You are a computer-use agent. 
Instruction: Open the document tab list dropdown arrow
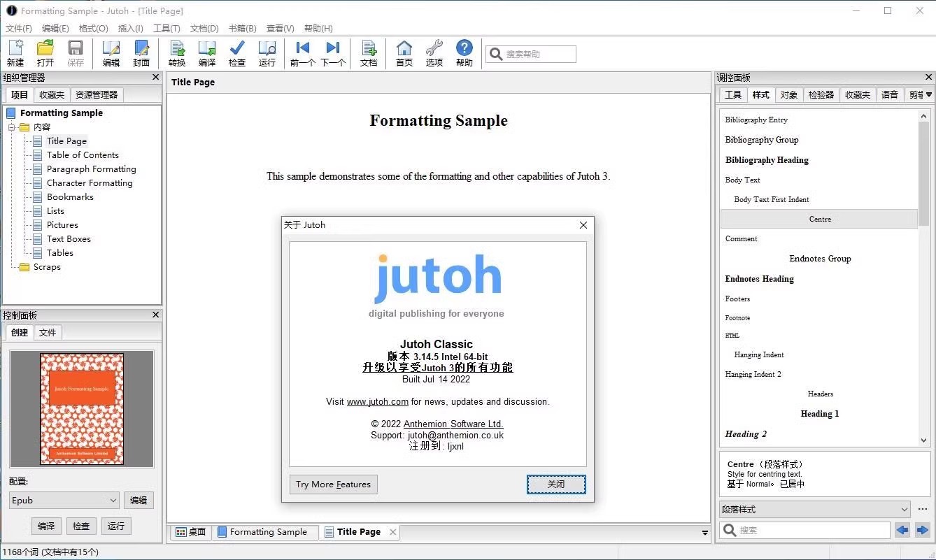(704, 533)
